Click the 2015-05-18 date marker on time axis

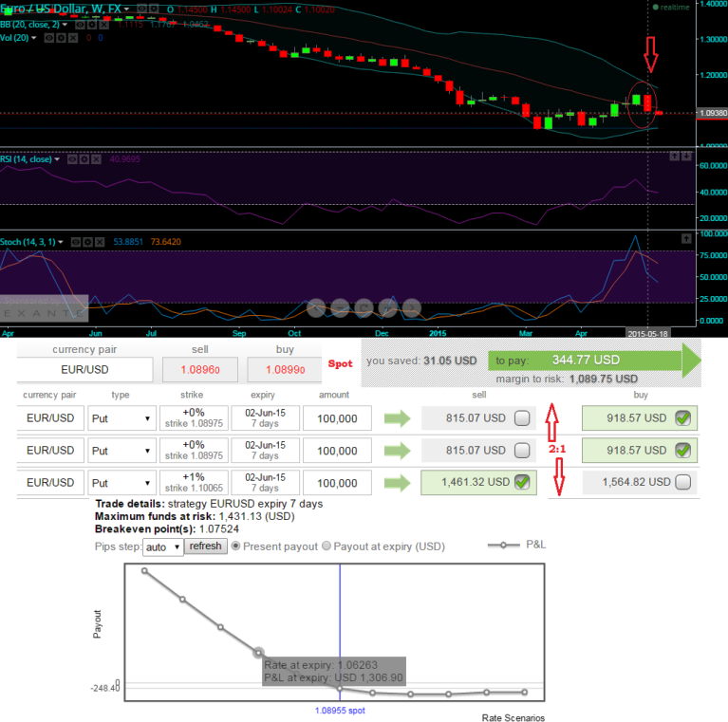click(x=647, y=333)
